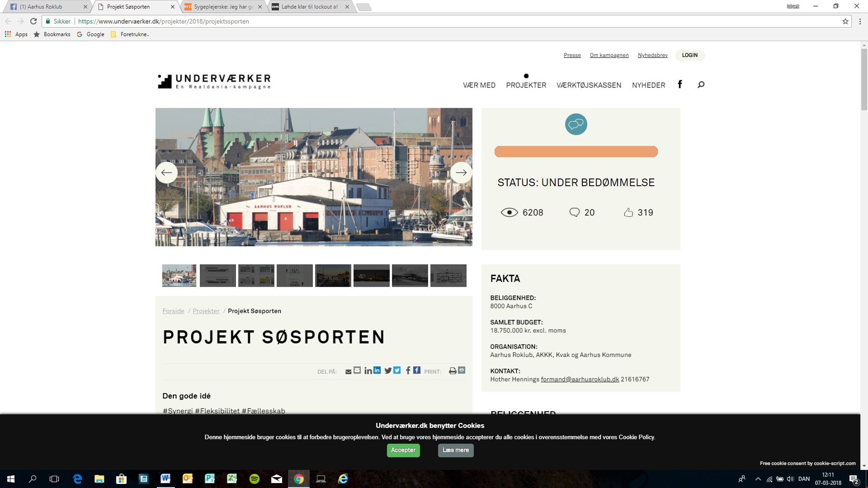
Task: Share via the grey boxed email icon
Action: coord(357,370)
